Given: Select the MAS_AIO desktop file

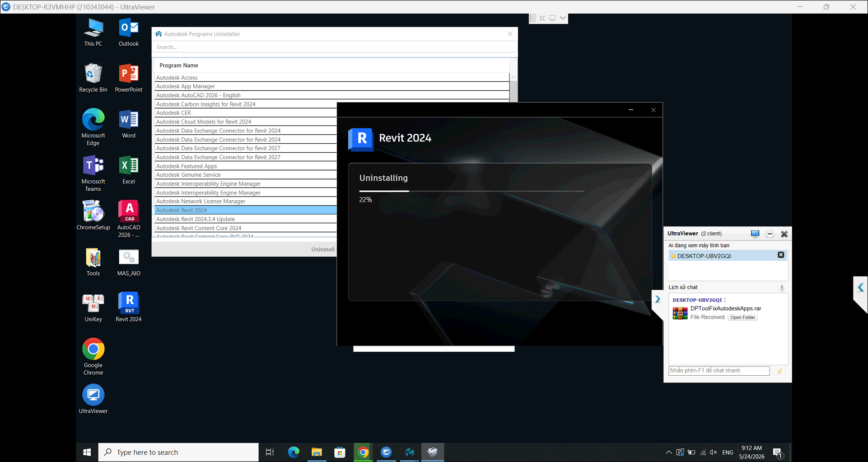Looking at the screenshot, I should (129, 262).
